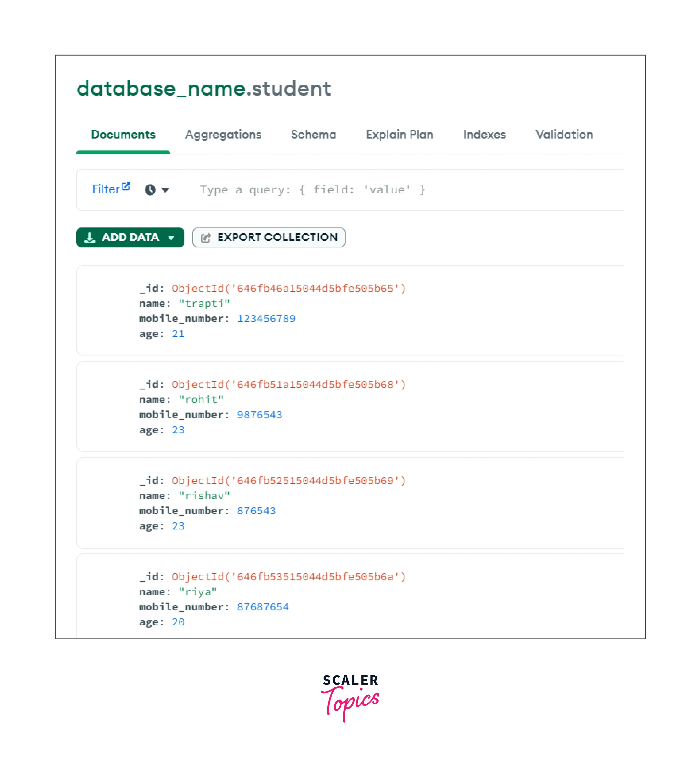Select the trapti document's name value
This screenshot has height=760, width=700.
[x=204, y=303]
